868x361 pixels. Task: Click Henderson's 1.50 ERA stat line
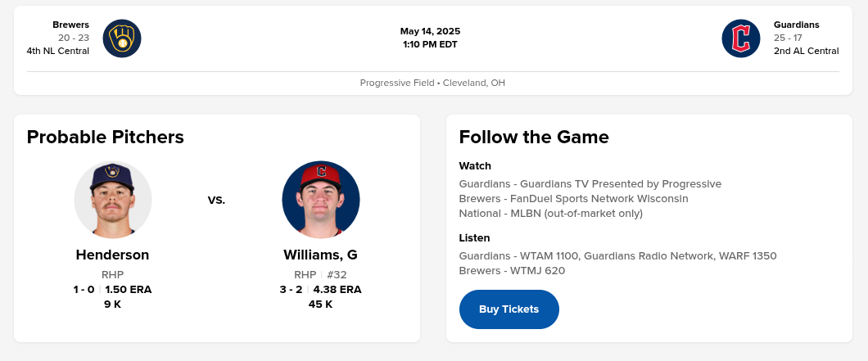[x=128, y=289]
